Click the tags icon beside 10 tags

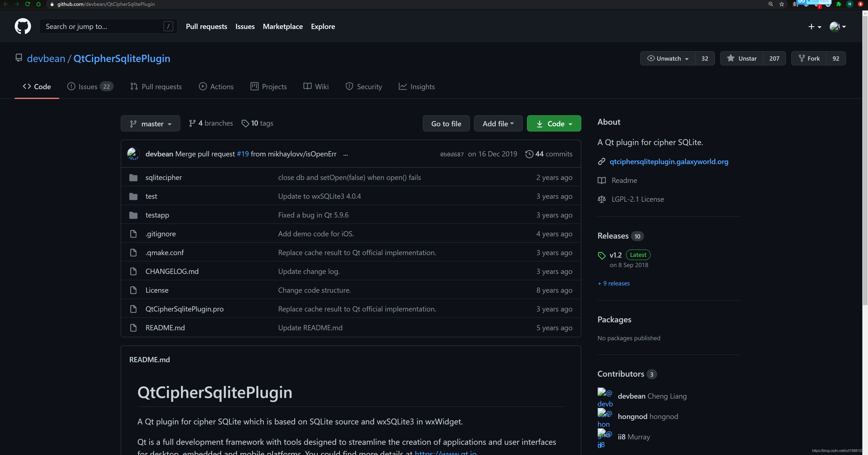[245, 124]
